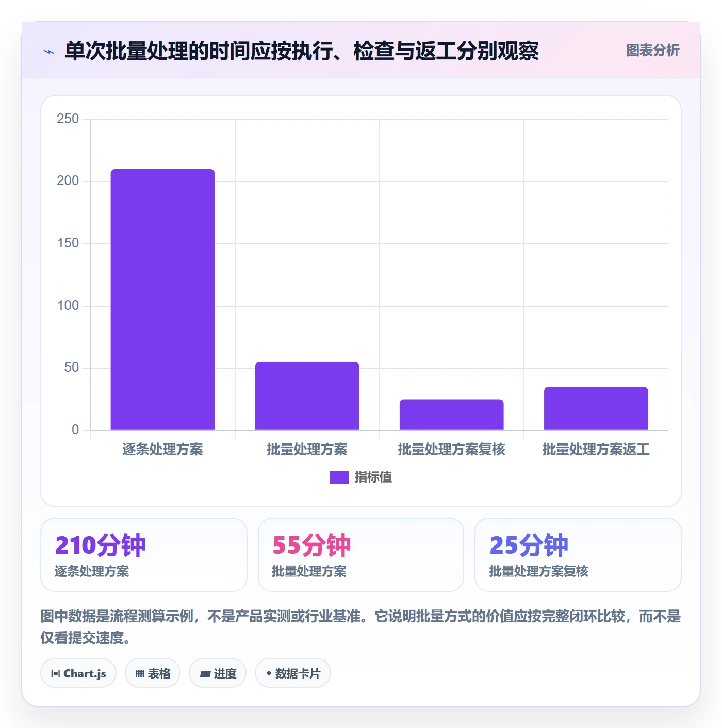Click the 250 y-axis tick value

[68, 119]
